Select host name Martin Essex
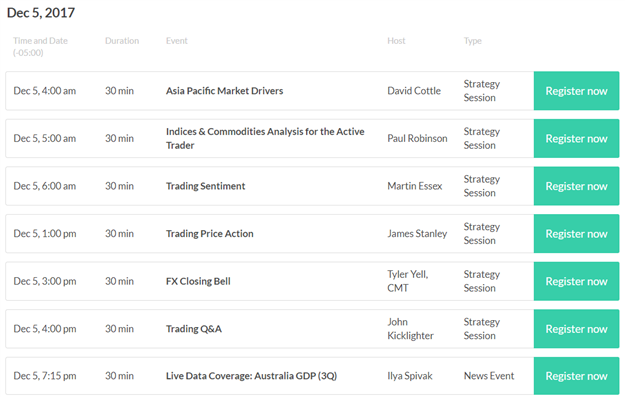 [415, 186]
